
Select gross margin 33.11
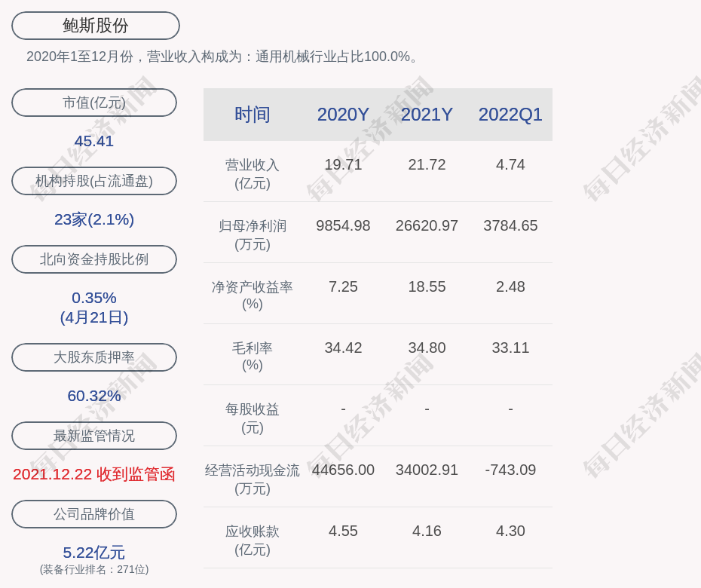click(x=510, y=348)
